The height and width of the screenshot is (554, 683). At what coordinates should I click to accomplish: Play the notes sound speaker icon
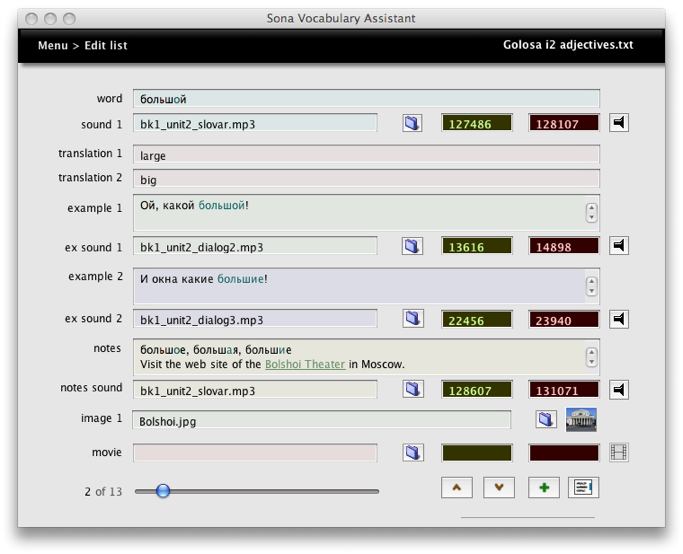click(x=619, y=390)
